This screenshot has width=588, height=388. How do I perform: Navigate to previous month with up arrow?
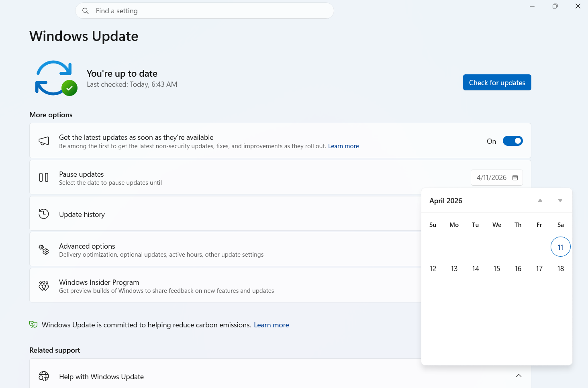point(540,200)
